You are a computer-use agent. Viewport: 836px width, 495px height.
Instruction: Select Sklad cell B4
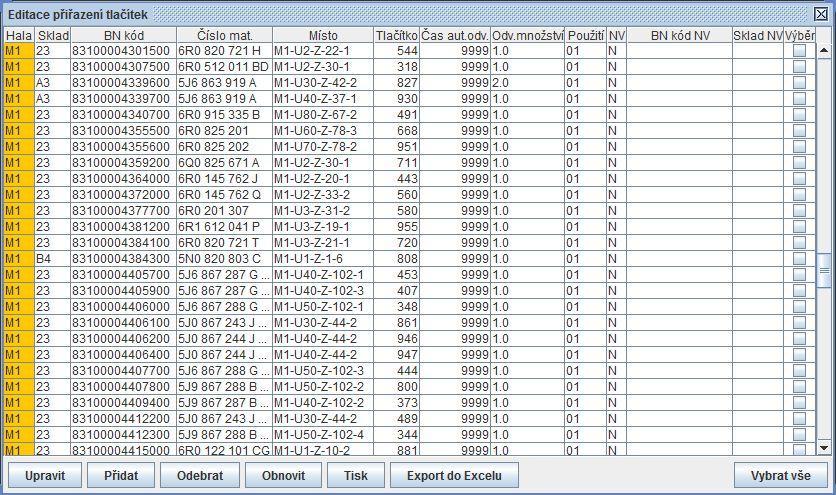coord(53,259)
